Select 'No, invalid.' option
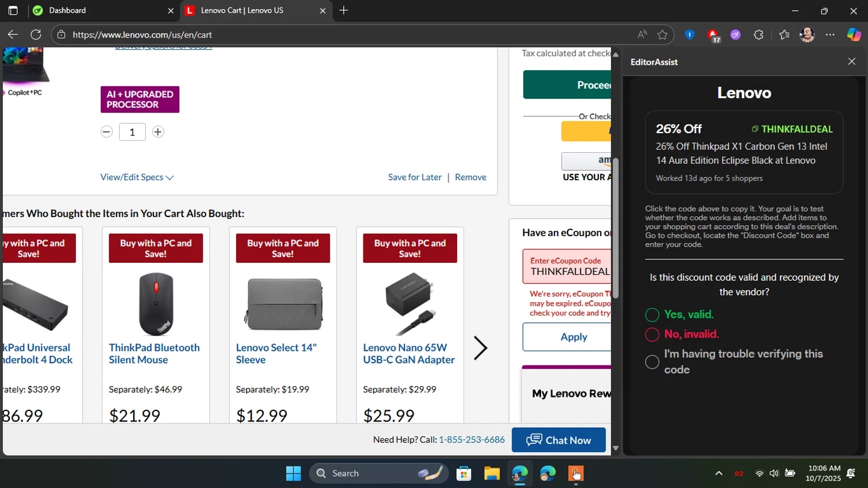Screen dimensions: 868x488 click(x=652, y=335)
